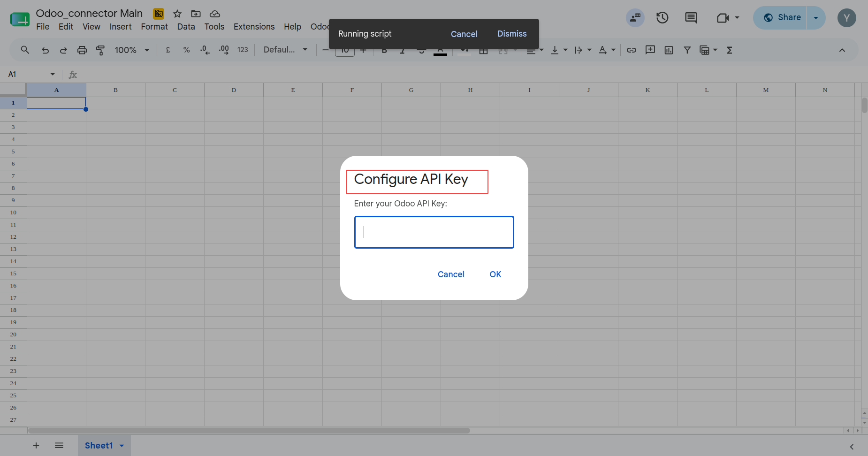Click the Odoo API Key input field

(x=434, y=232)
